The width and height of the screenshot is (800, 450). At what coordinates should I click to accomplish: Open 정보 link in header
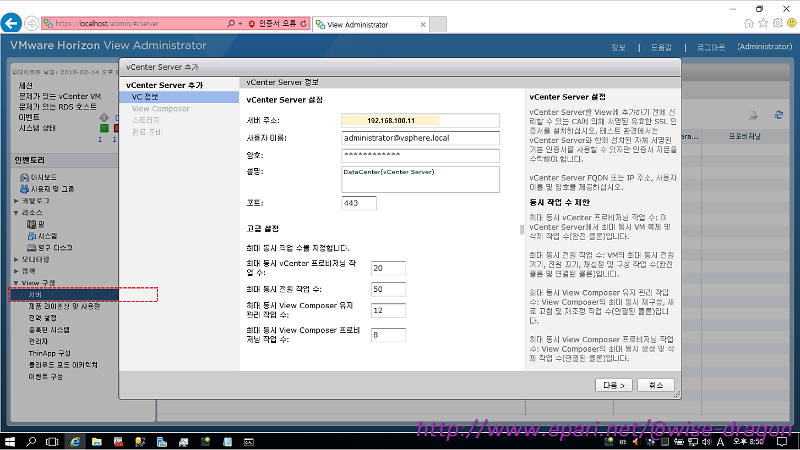618,47
